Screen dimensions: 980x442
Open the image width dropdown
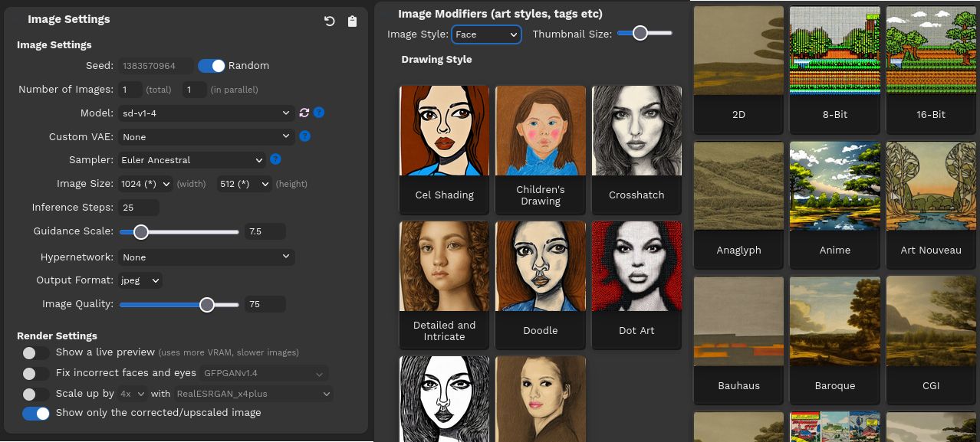click(146, 184)
